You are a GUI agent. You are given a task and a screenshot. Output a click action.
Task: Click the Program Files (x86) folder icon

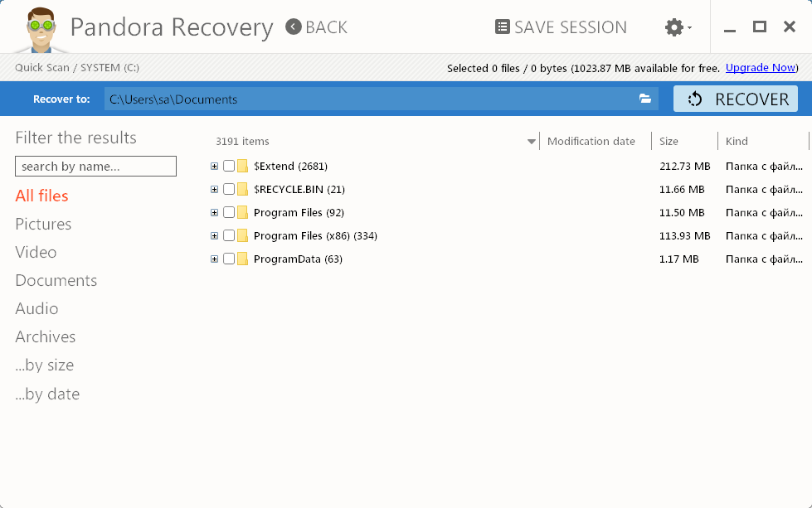(x=242, y=236)
